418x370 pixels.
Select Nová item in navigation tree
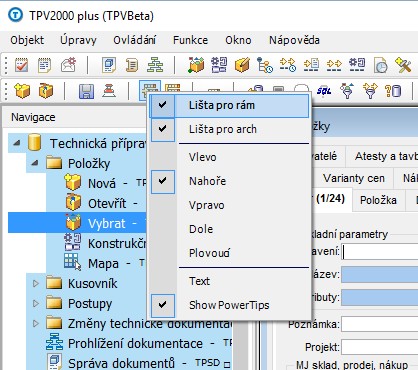[x=102, y=183]
